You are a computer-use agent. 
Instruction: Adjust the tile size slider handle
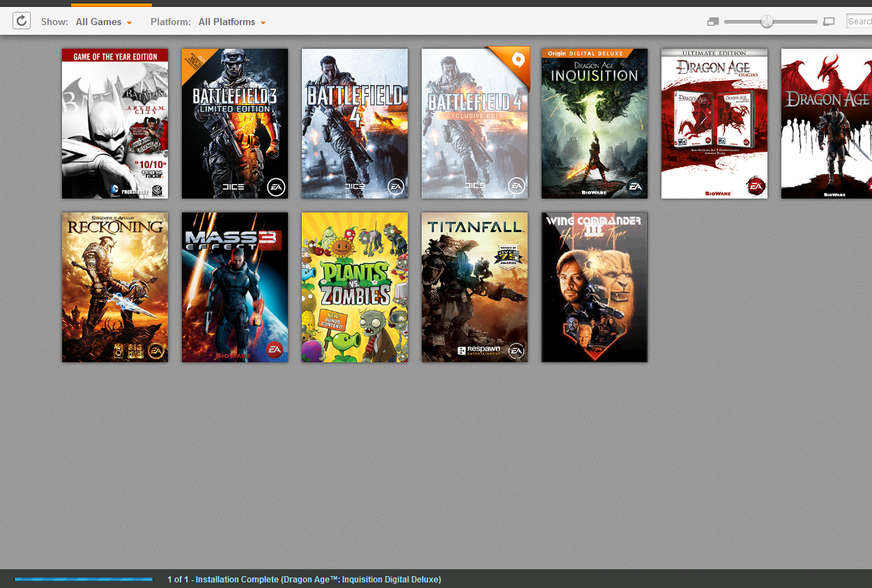coord(767,22)
